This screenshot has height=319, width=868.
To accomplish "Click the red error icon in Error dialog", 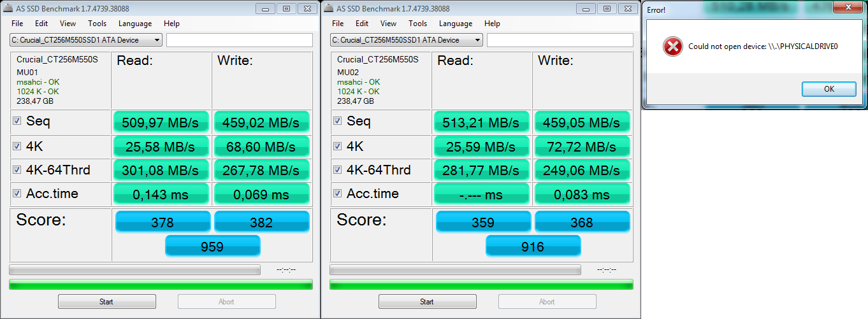I will pyautogui.click(x=672, y=46).
